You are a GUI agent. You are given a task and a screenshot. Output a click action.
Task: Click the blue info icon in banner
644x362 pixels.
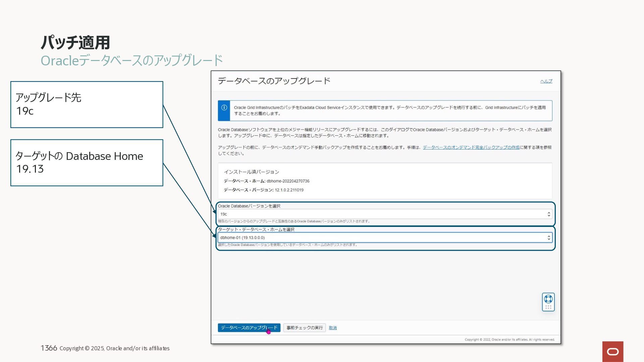[224, 108]
